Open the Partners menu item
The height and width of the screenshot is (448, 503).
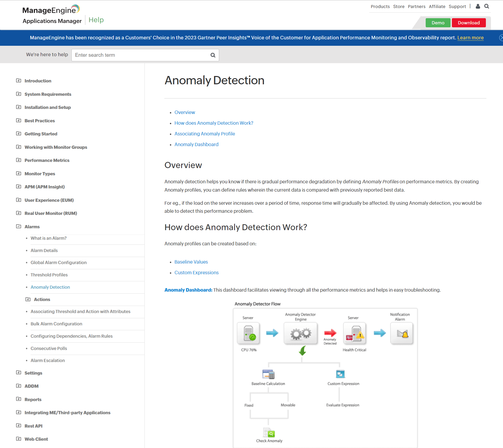417,6
